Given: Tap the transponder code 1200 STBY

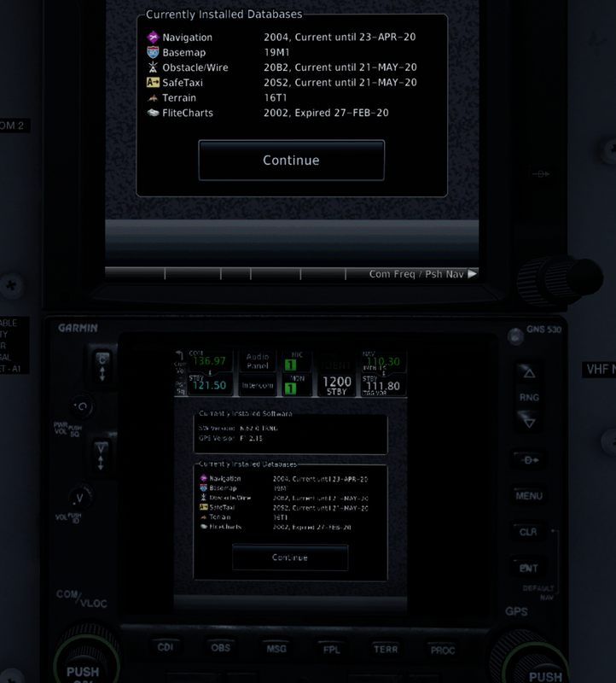Looking at the screenshot, I should tap(336, 385).
